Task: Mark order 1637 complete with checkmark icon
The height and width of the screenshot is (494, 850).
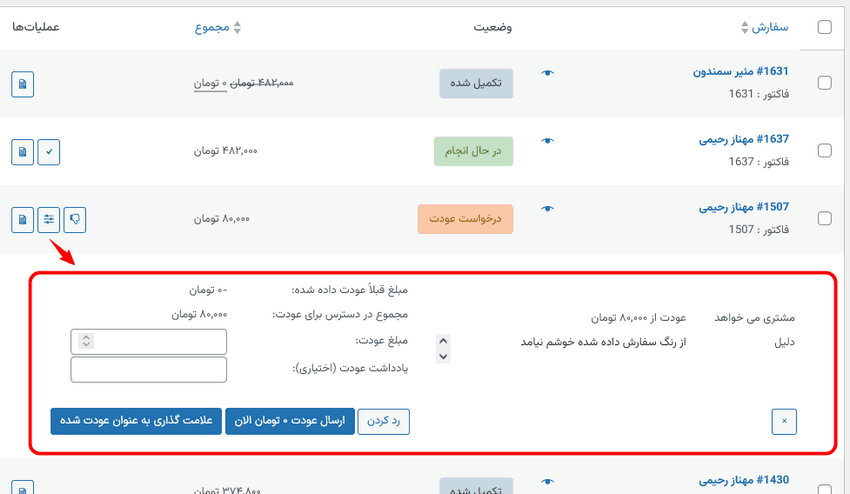Action: coord(49,152)
